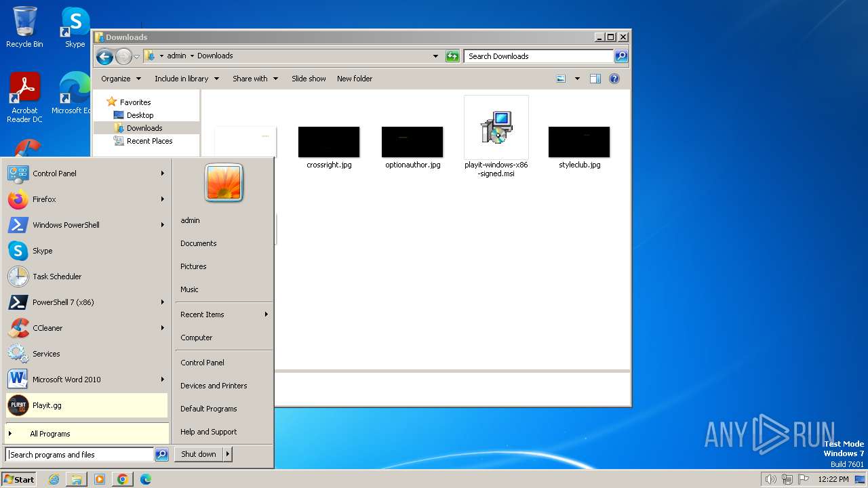Click the Start button
Screen dimensions: 868x488
19,479
